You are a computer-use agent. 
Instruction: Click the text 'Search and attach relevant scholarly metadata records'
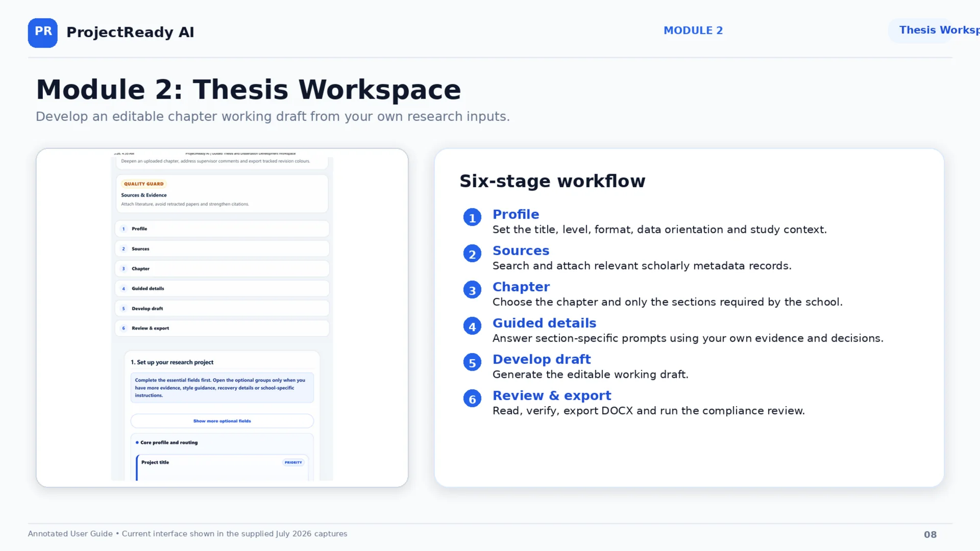642,266
